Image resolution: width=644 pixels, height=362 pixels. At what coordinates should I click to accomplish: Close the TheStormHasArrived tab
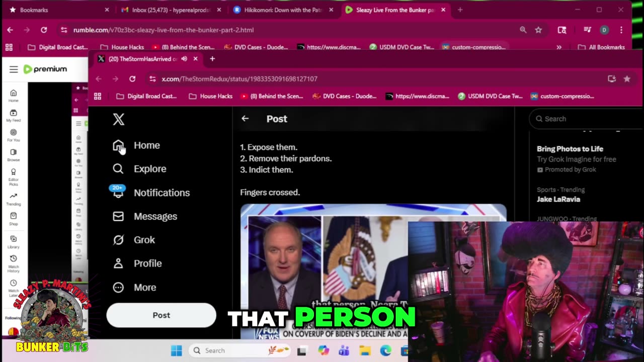pos(195,59)
